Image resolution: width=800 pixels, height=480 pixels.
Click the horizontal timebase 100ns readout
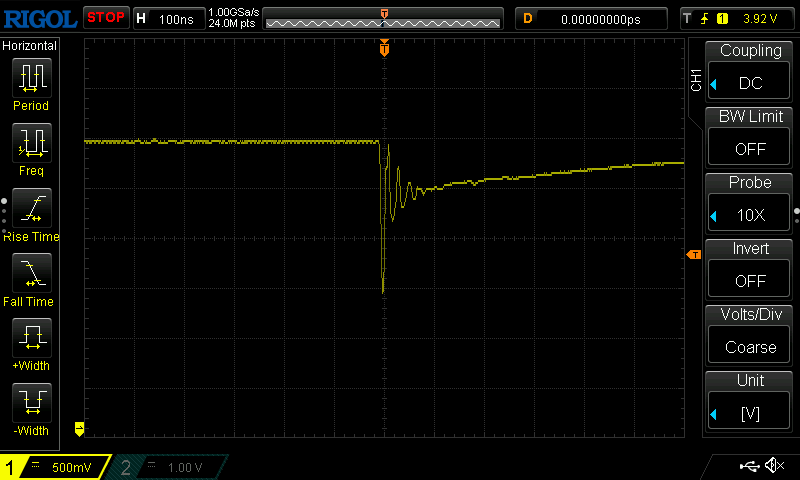176,19
